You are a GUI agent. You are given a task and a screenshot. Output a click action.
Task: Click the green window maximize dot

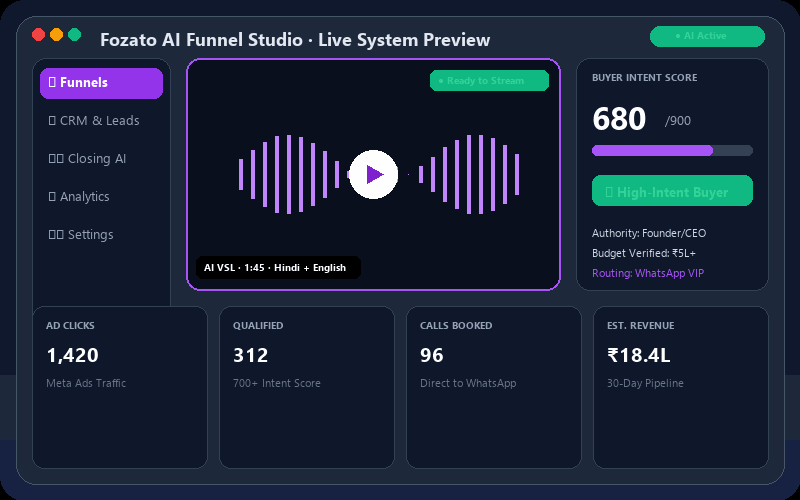click(x=74, y=35)
